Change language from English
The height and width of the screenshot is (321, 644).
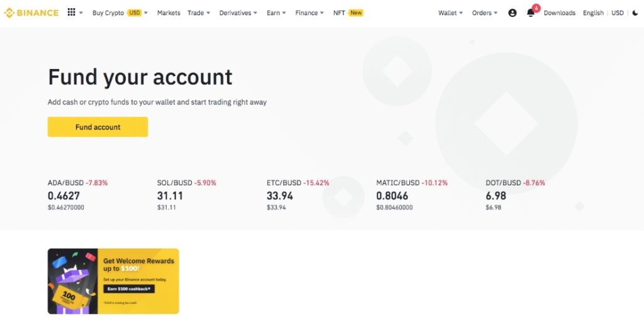(x=593, y=13)
